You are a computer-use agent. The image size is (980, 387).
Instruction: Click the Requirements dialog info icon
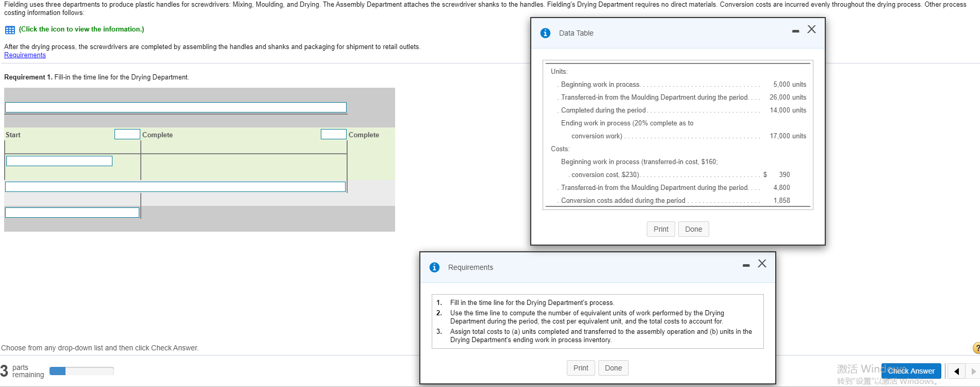point(434,267)
